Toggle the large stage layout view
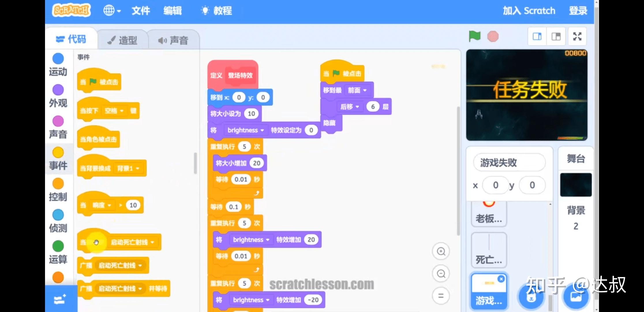 (x=555, y=36)
